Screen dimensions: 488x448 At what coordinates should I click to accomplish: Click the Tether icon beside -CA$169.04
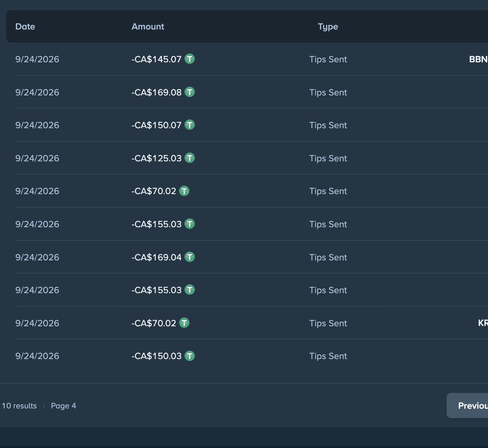click(x=190, y=257)
